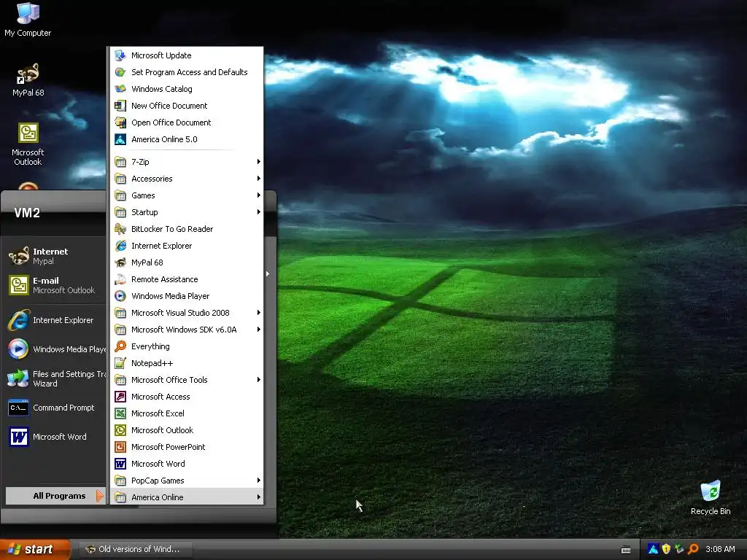Click the MyPal 68 raccoon icon in the programs list
The image size is (747, 560).
pyautogui.click(x=120, y=262)
